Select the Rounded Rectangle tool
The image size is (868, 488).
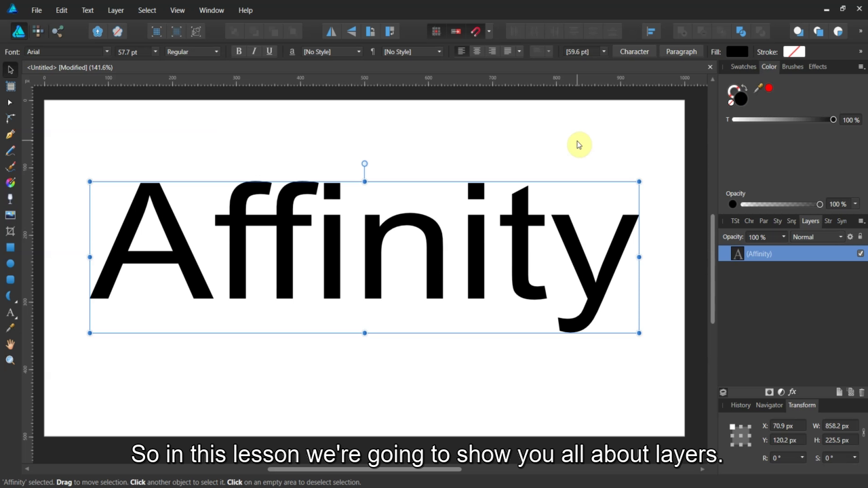[x=10, y=279]
